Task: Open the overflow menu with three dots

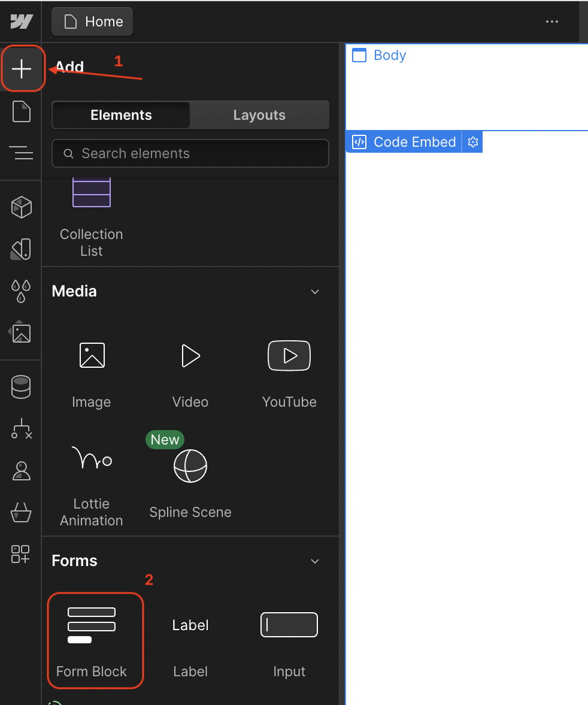Action: click(551, 22)
